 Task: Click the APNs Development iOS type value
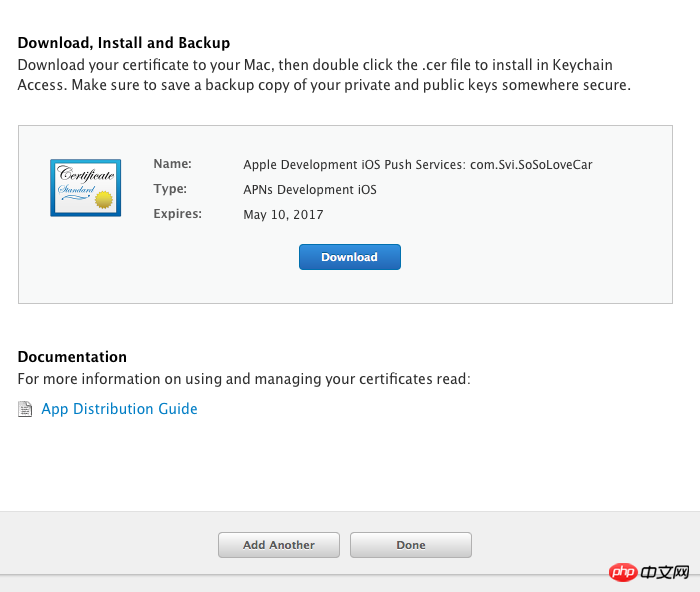pos(310,190)
